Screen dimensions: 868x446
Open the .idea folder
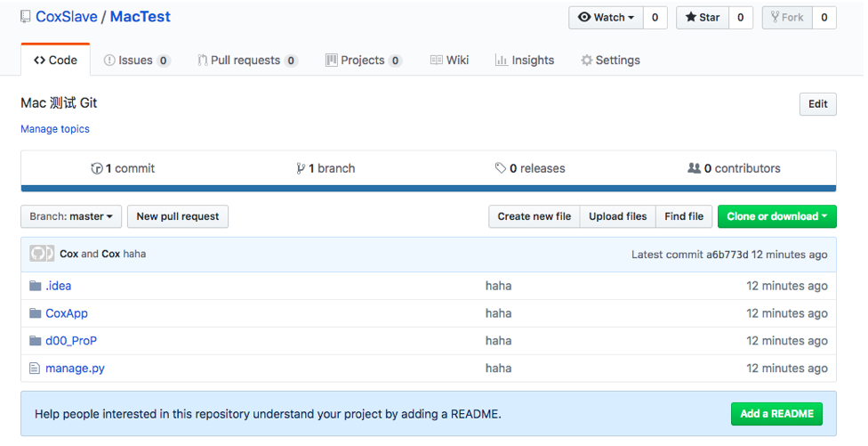click(58, 286)
